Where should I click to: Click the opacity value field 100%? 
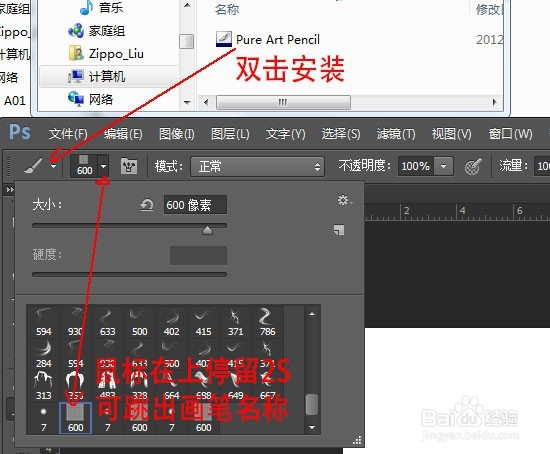tap(416, 166)
